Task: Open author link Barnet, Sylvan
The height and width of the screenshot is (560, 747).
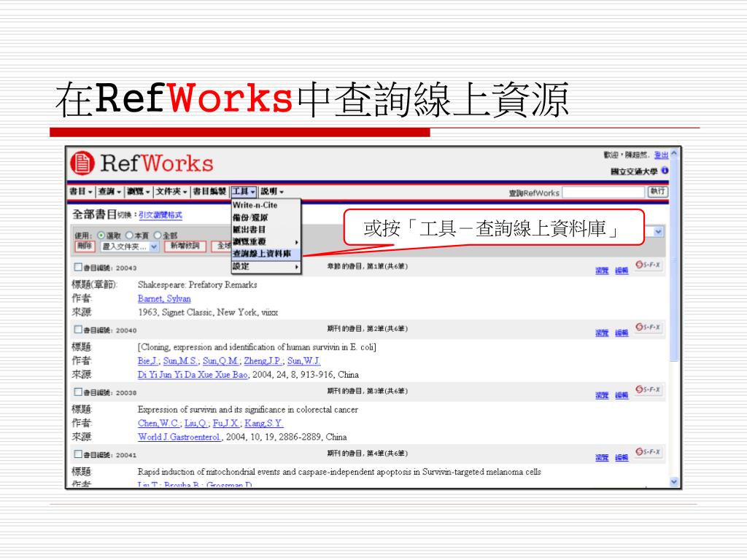Action: 164,298
